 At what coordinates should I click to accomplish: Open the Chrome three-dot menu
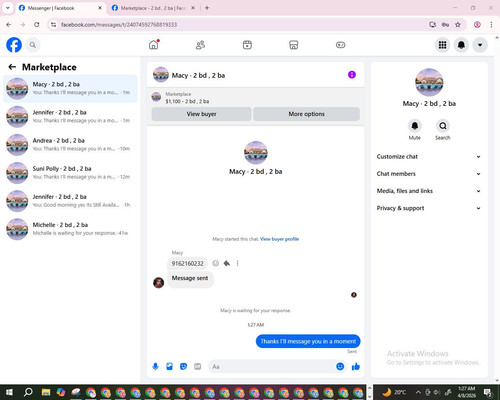[491, 25]
